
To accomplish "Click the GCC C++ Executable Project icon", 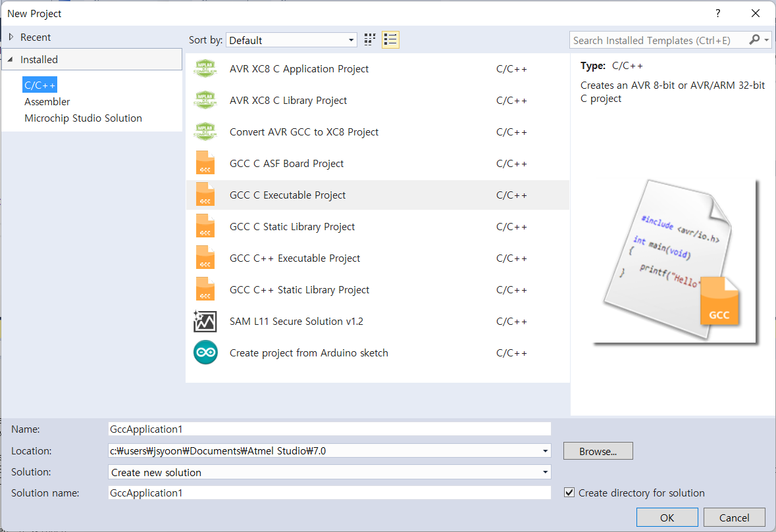I will coord(205,258).
